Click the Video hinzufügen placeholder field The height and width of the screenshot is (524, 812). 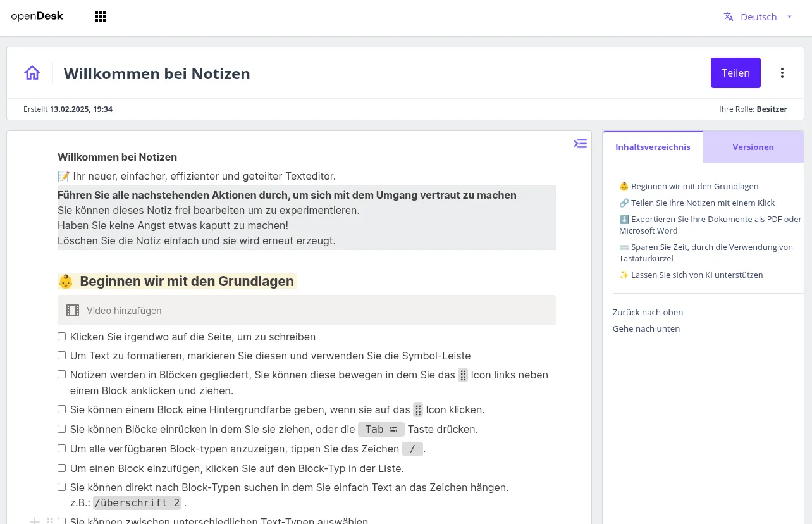click(124, 310)
